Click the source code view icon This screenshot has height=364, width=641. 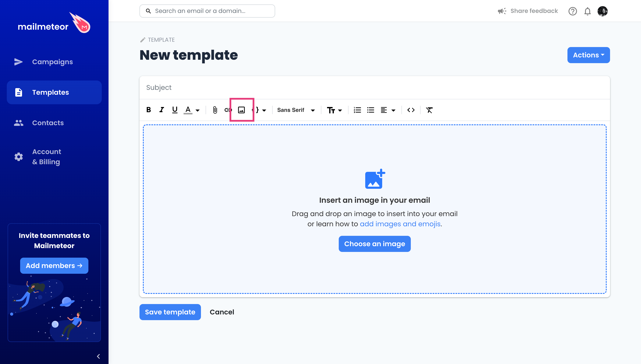click(410, 110)
